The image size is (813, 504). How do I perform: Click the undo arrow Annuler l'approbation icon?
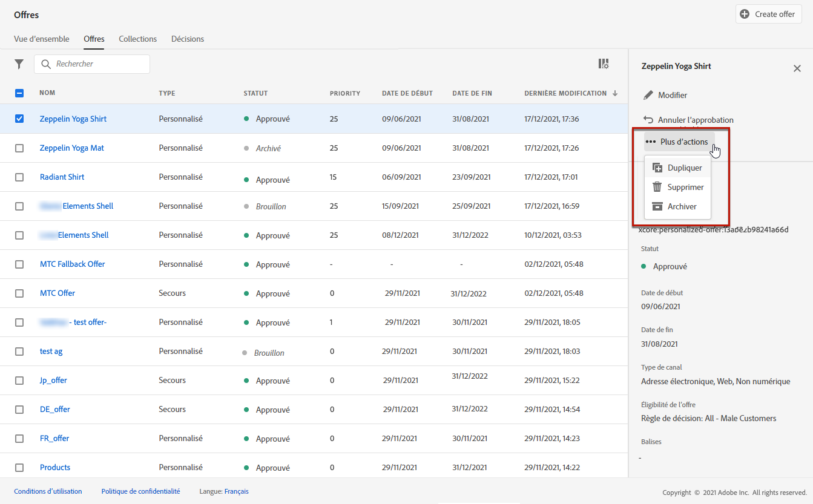(x=648, y=120)
